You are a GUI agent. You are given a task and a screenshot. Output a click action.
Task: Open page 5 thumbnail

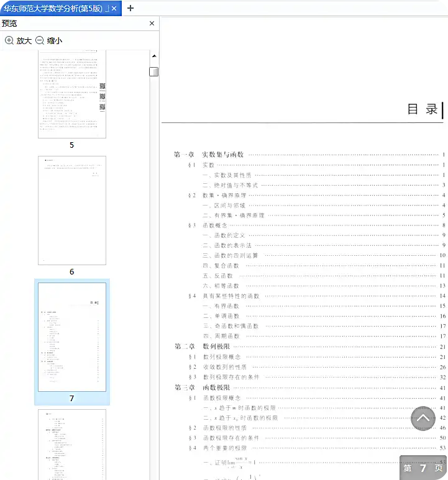pos(72,94)
